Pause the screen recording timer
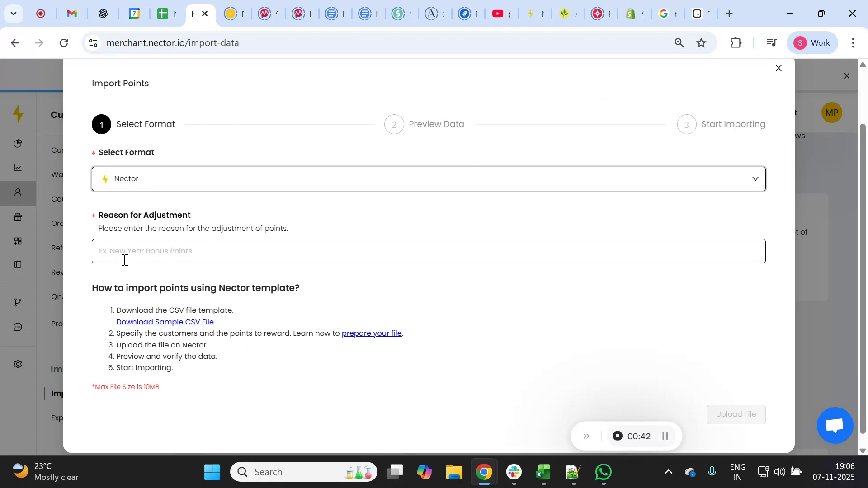The width and height of the screenshot is (868, 488). [665, 436]
